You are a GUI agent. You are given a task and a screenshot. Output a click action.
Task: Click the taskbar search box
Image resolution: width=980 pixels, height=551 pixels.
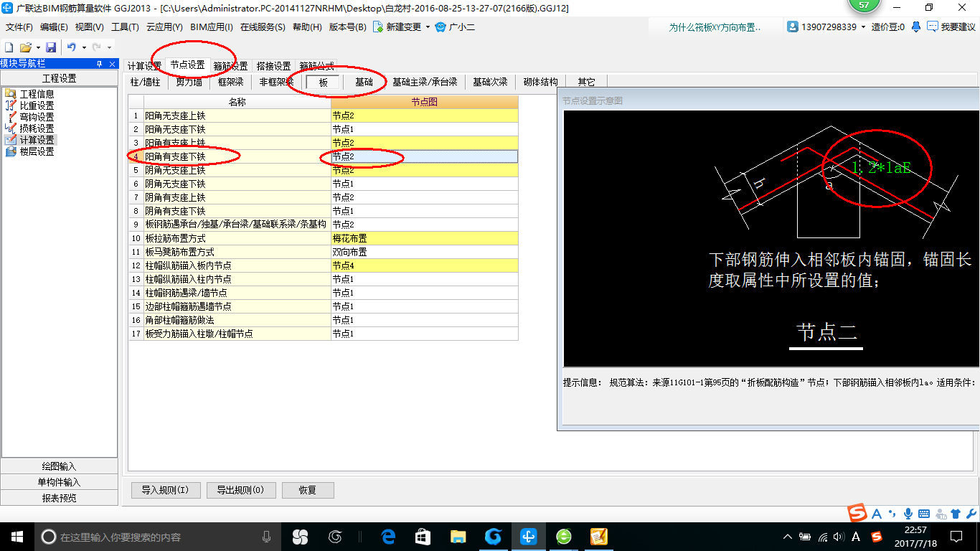point(158,537)
